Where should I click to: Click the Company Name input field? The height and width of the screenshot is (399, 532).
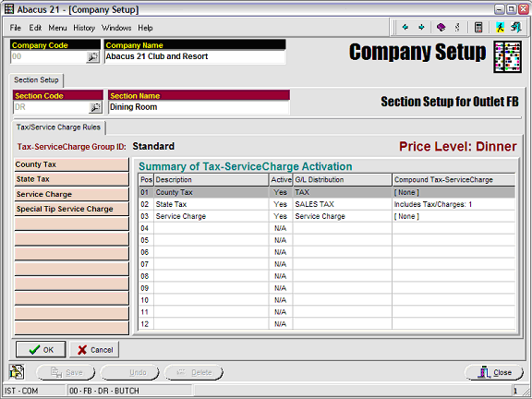click(195, 56)
